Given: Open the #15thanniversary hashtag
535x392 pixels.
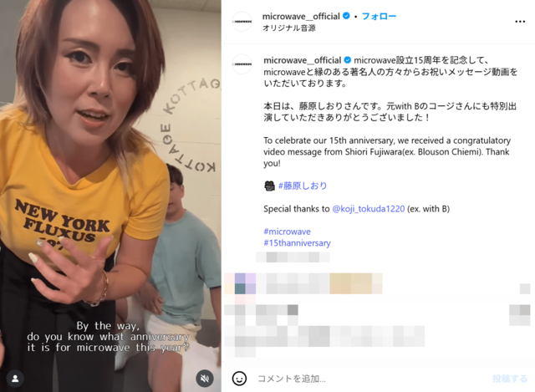Looking at the screenshot, I should pos(297,243).
